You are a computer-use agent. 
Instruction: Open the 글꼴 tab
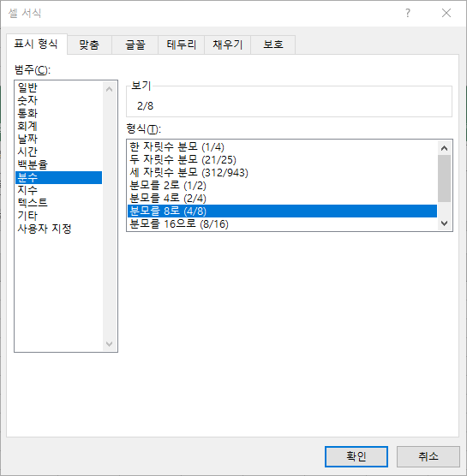tap(135, 45)
